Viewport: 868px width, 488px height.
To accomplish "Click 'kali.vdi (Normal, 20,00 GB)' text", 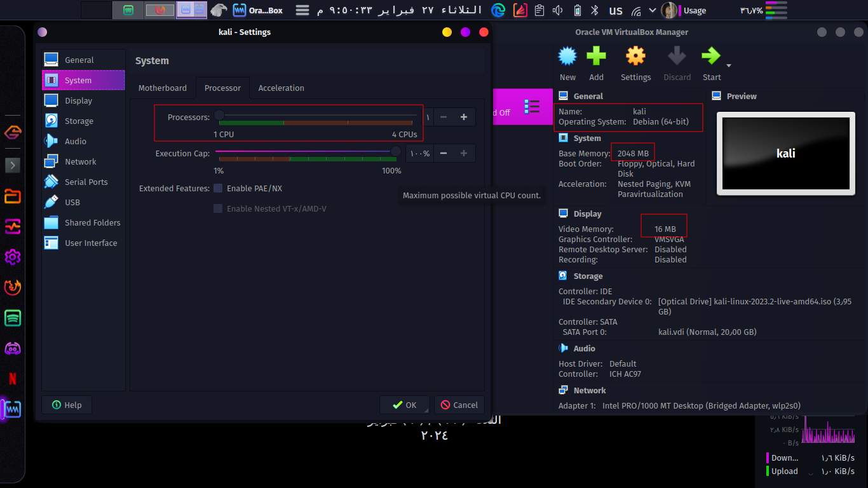I will 707,332.
